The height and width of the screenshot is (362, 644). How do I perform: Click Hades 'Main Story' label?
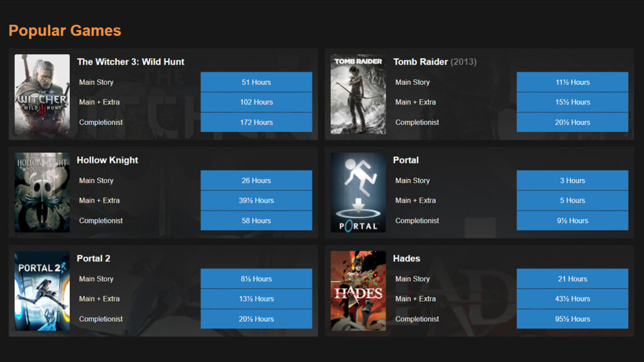coord(413,278)
